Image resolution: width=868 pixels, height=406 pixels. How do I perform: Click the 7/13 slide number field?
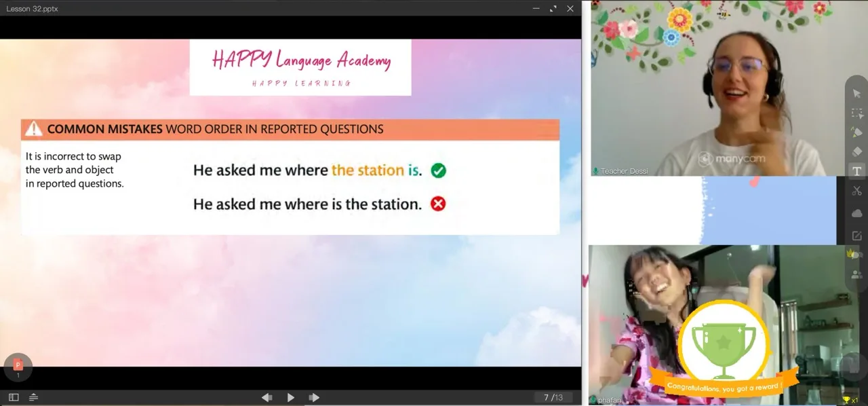[x=553, y=397]
